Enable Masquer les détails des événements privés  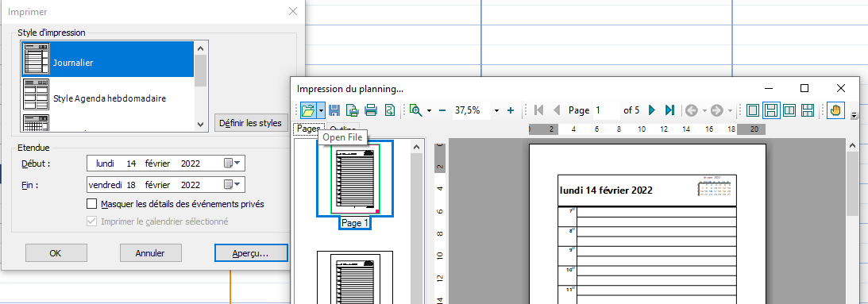[x=92, y=204]
